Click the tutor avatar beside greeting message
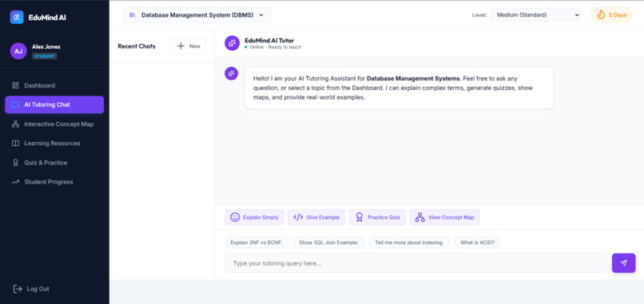644x304 pixels. 231,73
